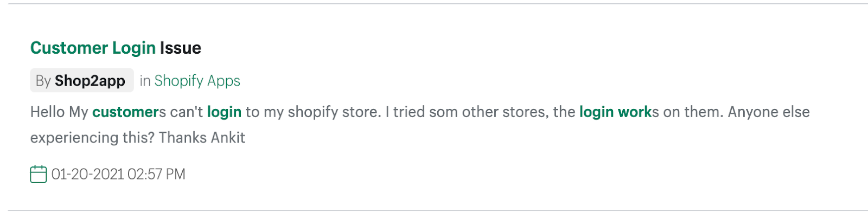Click the "By" label in the author badge
This screenshot has width=868, height=219.
[x=43, y=81]
